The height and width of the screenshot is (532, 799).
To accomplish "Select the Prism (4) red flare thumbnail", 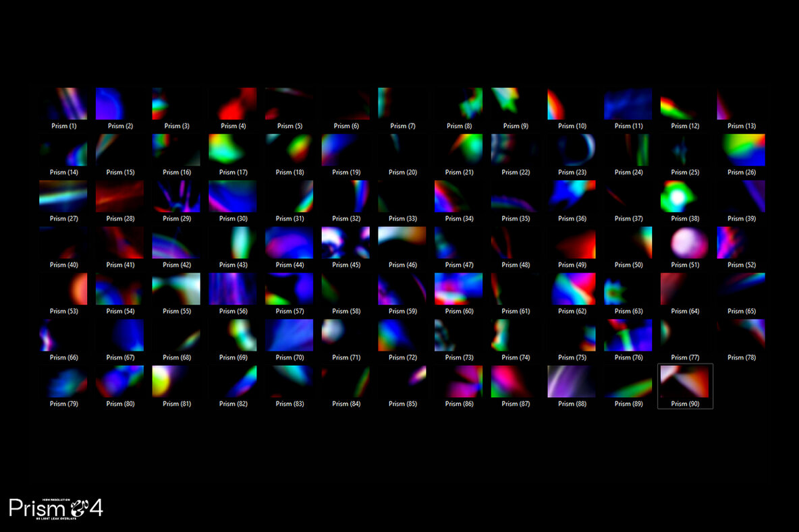I will 233,105.
